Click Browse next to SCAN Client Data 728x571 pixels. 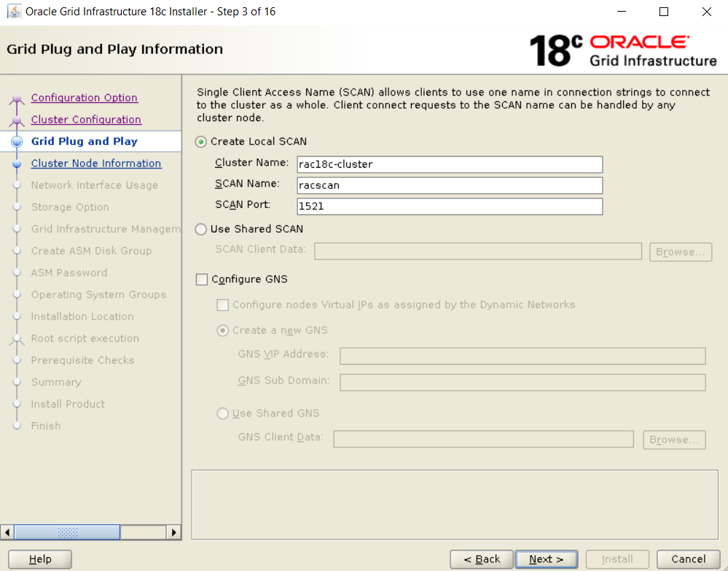pyautogui.click(x=680, y=252)
